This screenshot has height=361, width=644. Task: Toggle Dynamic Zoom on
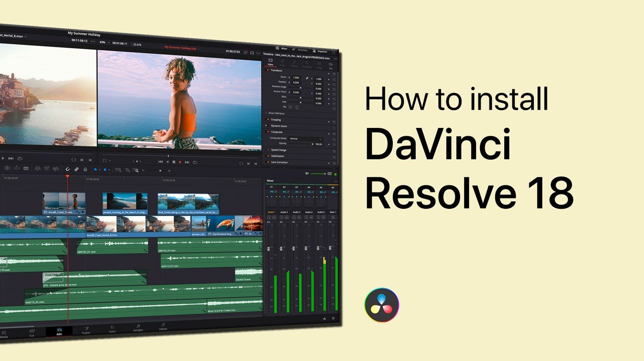(x=267, y=125)
